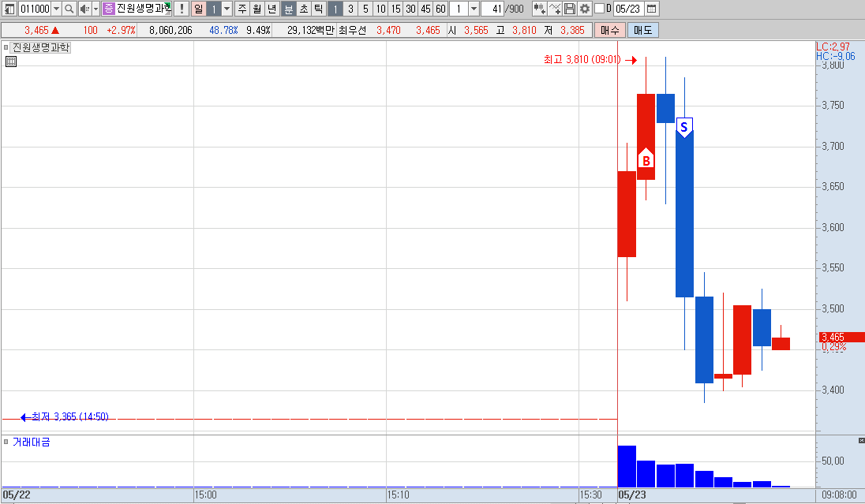The height and width of the screenshot is (504, 865).
Task: Click the purple 증 market badge icon
Action: 108,9
